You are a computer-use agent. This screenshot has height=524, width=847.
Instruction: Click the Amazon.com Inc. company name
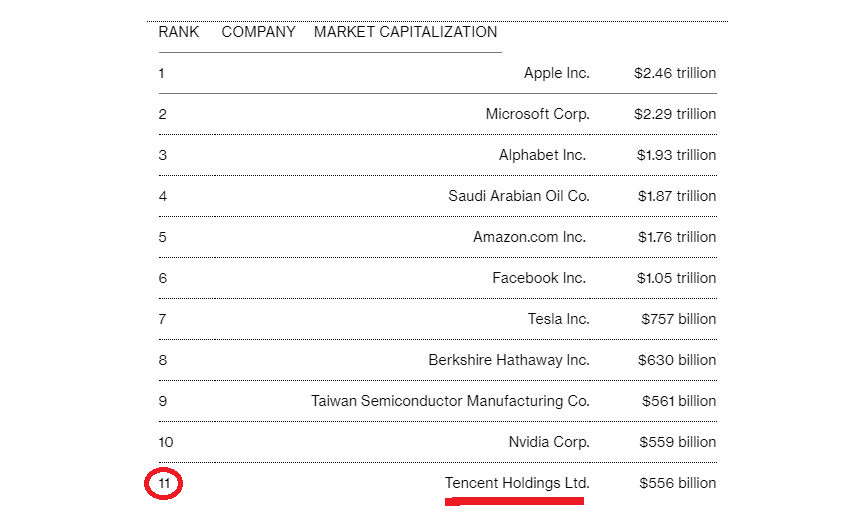click(530, 237)
